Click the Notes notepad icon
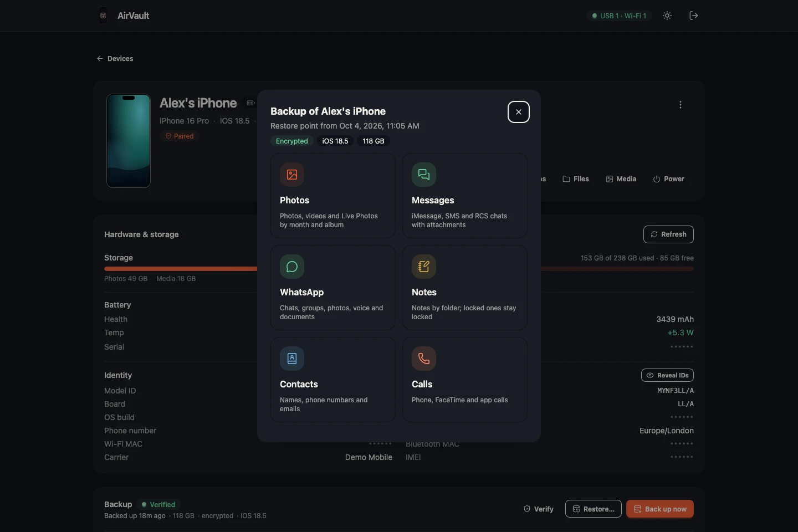798x532 pixels. click(424, 267)
